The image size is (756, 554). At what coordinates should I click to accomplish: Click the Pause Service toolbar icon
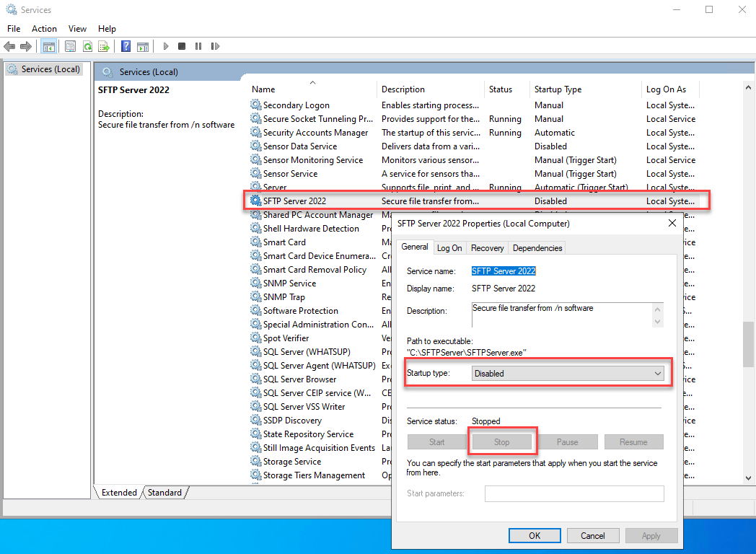pos(198,46)
